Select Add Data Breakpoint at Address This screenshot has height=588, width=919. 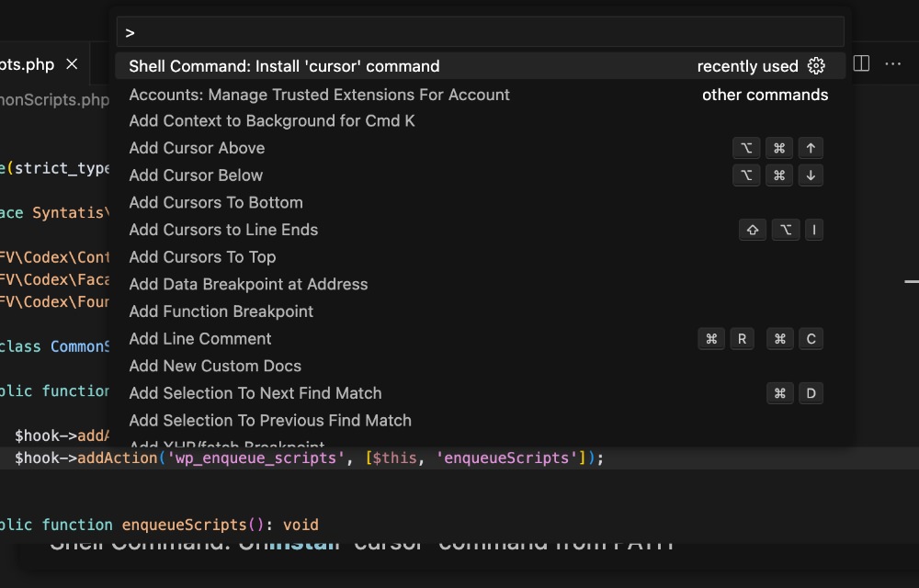(x=480, y=284)
